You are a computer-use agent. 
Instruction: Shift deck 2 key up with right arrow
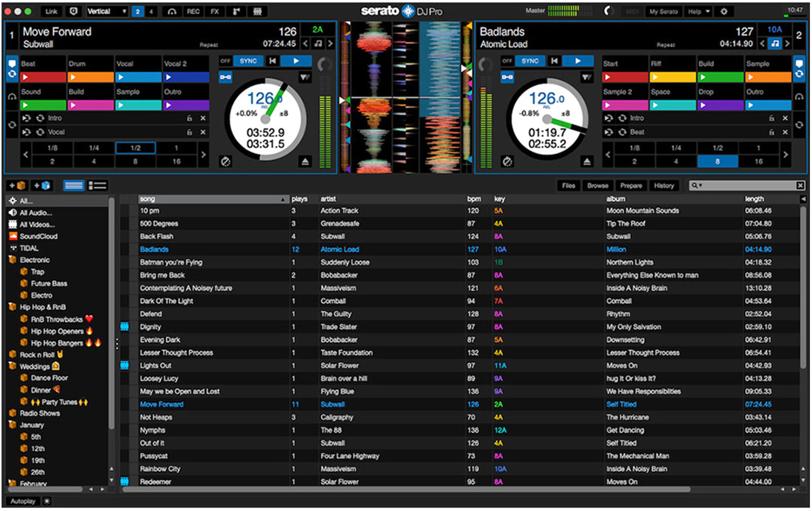point(787,44)
